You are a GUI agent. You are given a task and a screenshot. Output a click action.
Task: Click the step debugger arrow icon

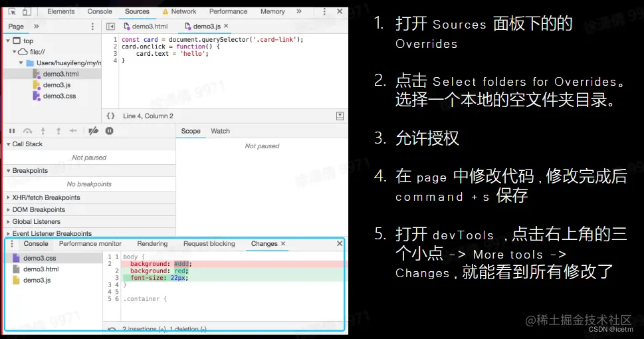pos(73,131)
